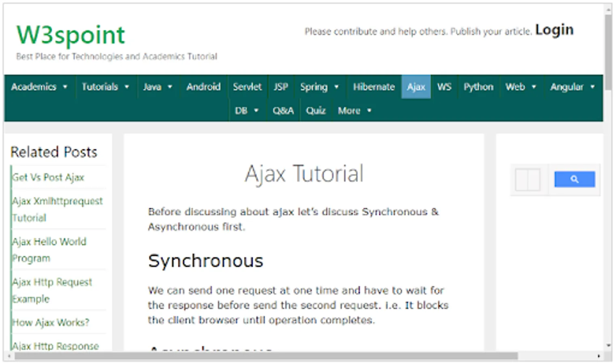Open the JSP menu item
This screenshot has width=616, height=364.
(281, 87)
